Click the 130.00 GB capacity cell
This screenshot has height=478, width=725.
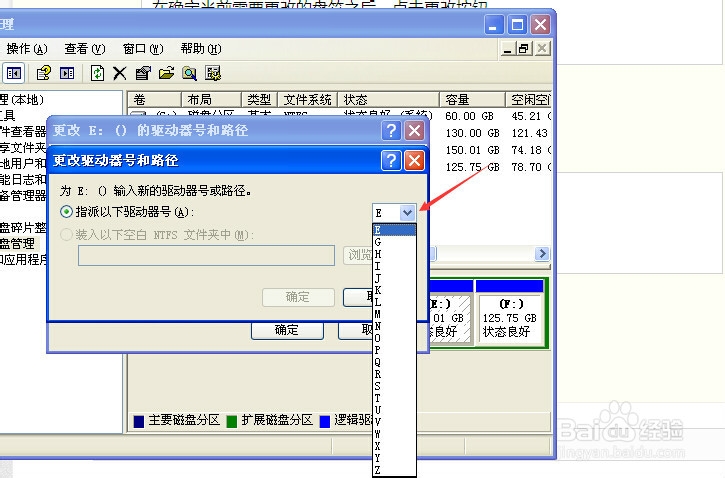pyautogui.click(x=472, y=133)
